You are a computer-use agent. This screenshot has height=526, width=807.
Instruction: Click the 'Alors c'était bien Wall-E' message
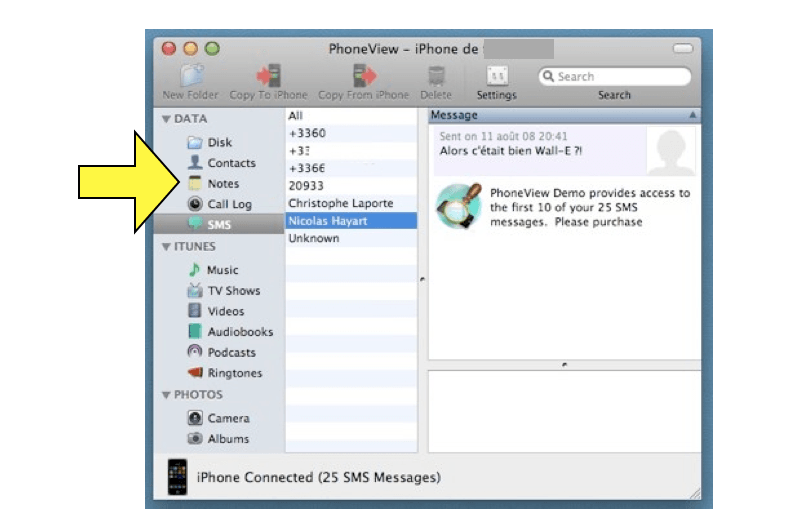[x=511, y=151]
